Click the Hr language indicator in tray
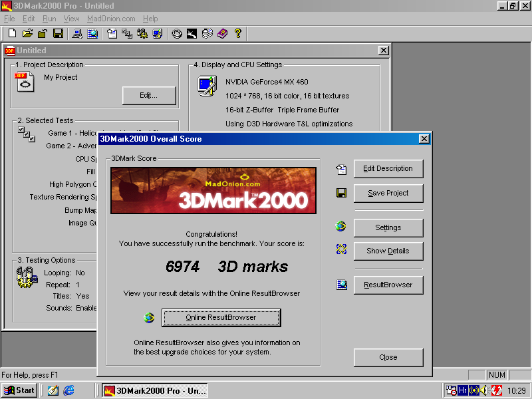The image size is (532, 399). [462, 390]
